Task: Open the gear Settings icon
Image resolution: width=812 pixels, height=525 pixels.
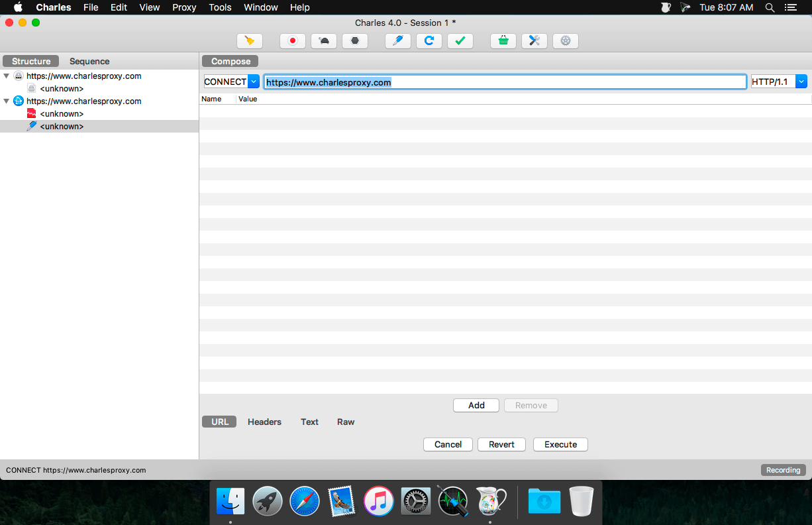Action: point(566,41)
